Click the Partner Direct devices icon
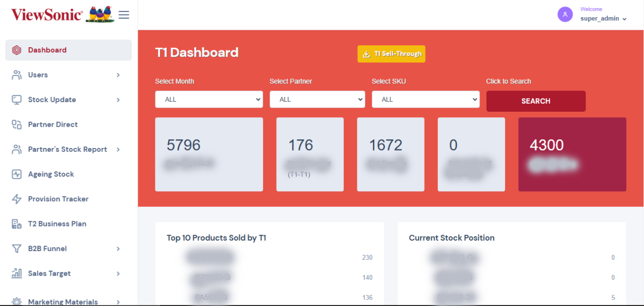The image size is (644, 306). 17,125
